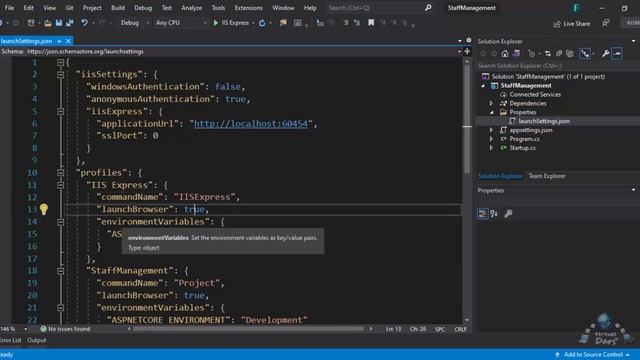Collapse the StaffManagement profile at line 18
640x360 pixels.
(60, 271)
